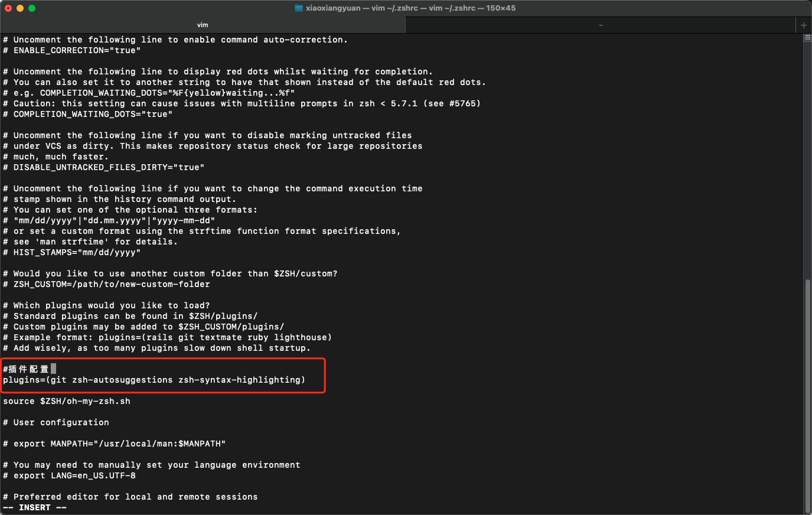Click the COMPLETION_WAITING_DOTS="true" line
This screenshot has height=515, width=812.
[88, 114]
